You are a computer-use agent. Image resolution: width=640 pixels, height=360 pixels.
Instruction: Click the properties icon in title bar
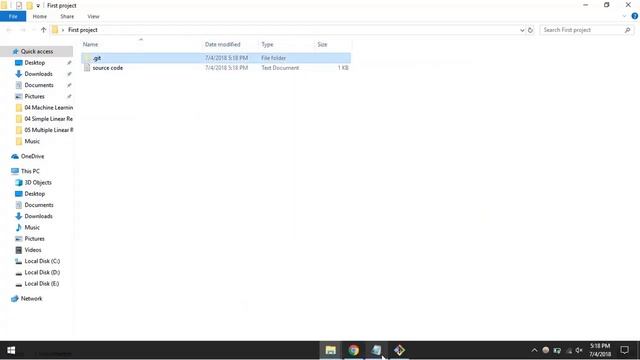tap(19, 6)
